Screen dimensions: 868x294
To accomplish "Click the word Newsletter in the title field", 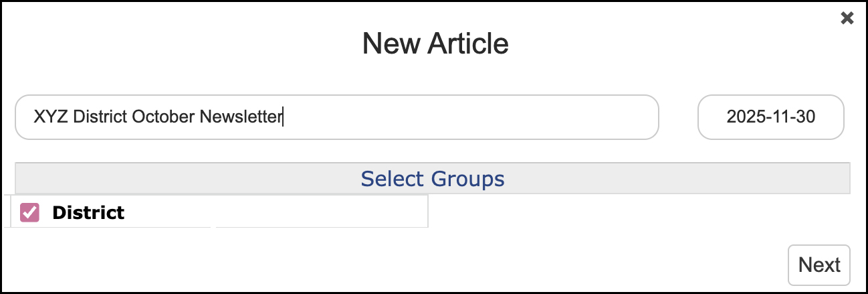I will coord(241,117).
